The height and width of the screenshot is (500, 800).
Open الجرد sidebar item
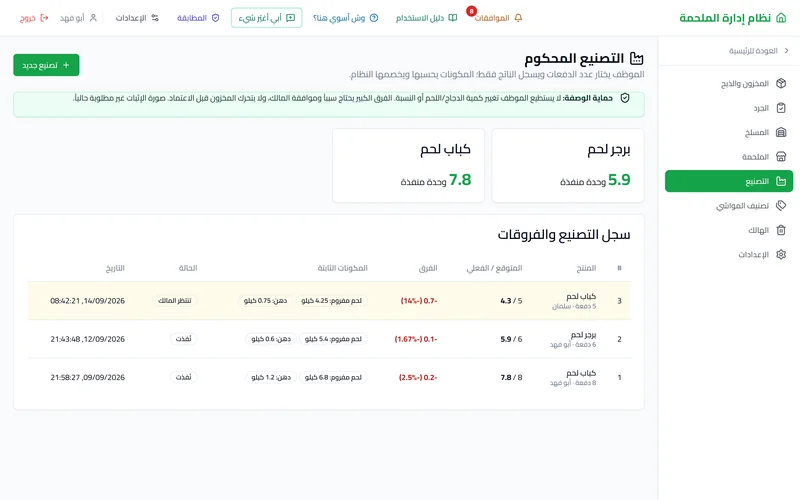coord(729,108)
